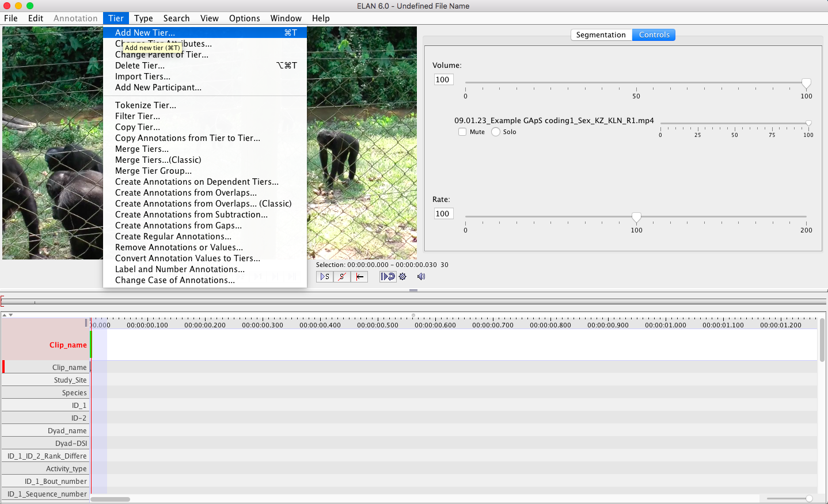Choose Add New Tier from the Tier menu
Image resolution: width=828 pixels, height=504 pixels.
coord(146,32)
